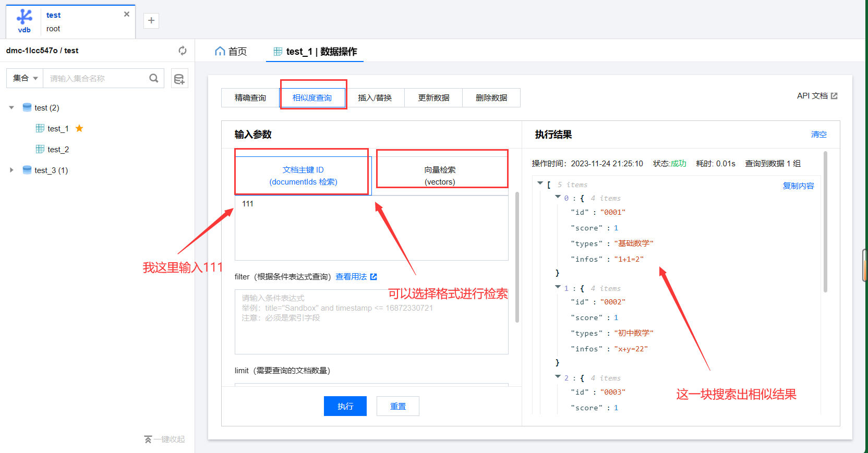The height and width of the screenshot is (453, 868).
Task: Click the test (2) database icon
Action: pos(27,107)
